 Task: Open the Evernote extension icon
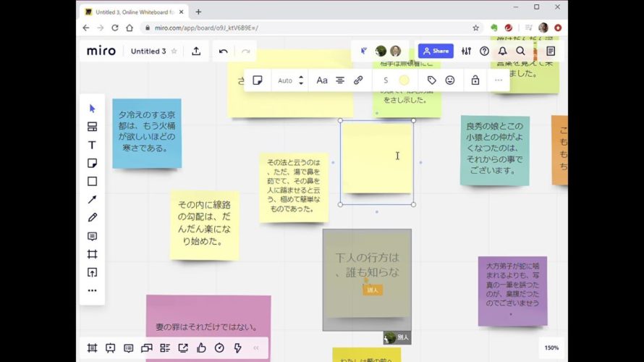click(x=494, y=28)
